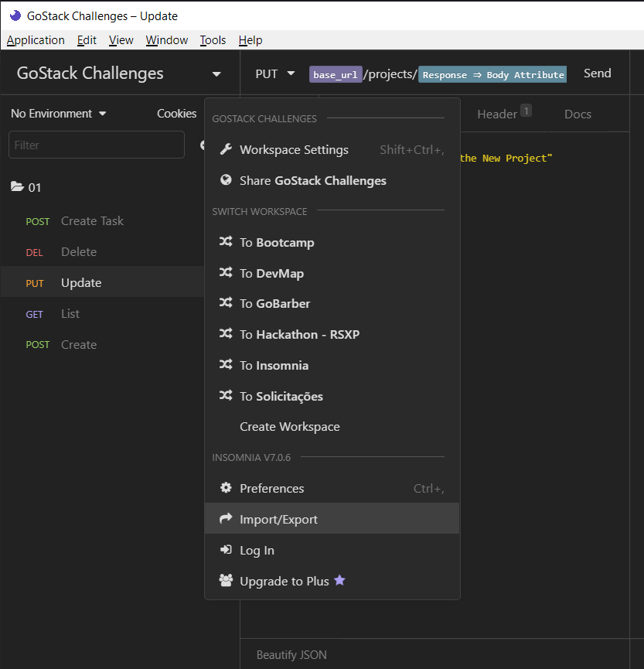
Task: Click the "the New Project" text in body
Action: 506,159
